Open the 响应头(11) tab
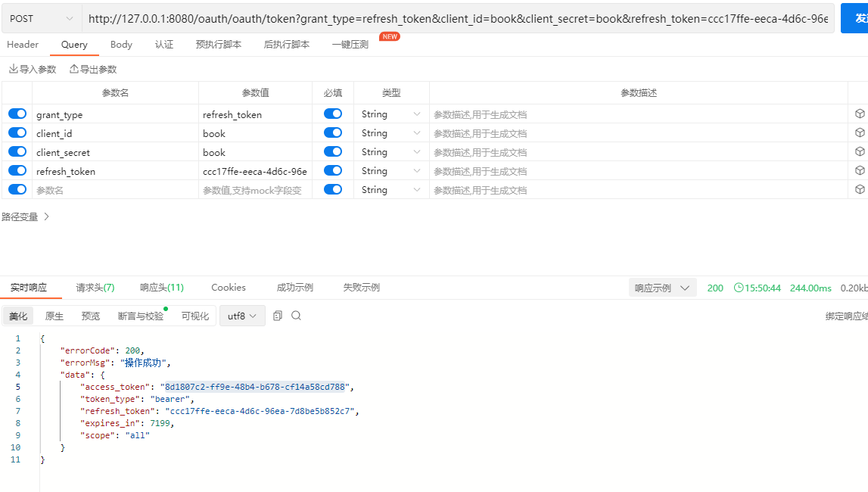868x492 pixels. 161,288
